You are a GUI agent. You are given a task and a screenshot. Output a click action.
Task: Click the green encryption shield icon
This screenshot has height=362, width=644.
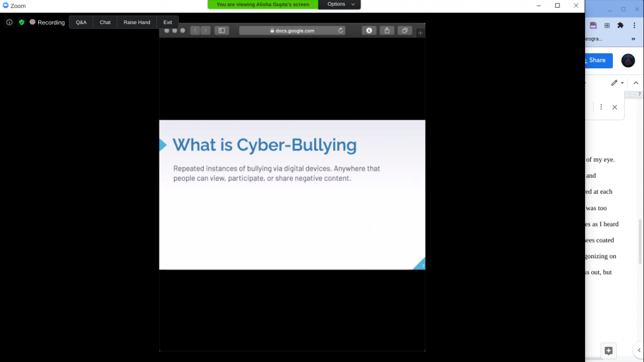click(x=22, y=22)
